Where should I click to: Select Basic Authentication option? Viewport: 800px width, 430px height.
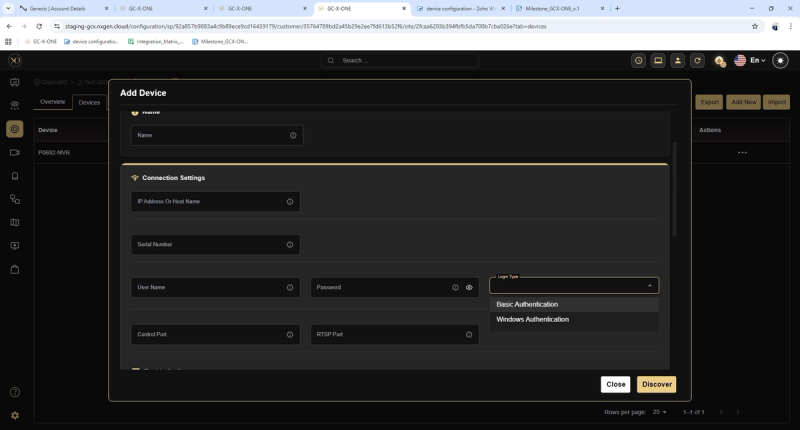pos(574,304)
